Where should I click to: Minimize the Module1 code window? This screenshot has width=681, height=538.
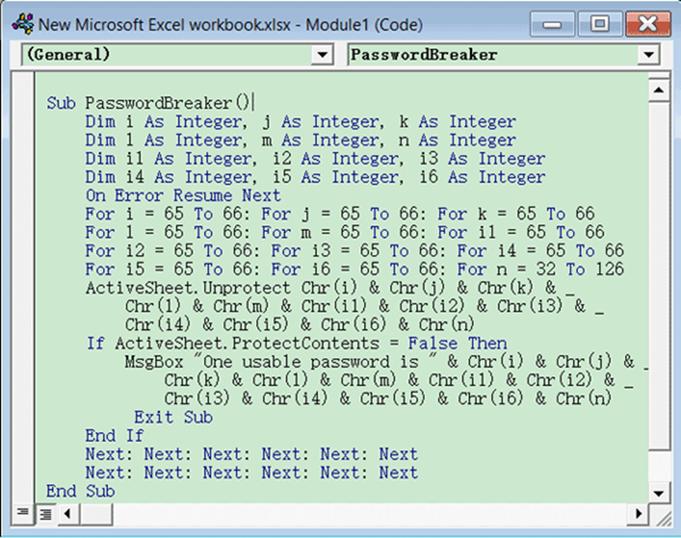click(554, 20)
